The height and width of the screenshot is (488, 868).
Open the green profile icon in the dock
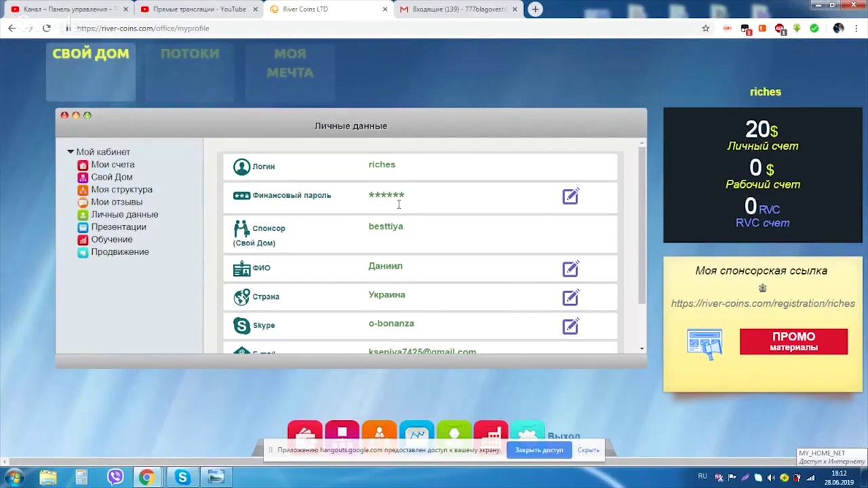(x=454, y=432)
